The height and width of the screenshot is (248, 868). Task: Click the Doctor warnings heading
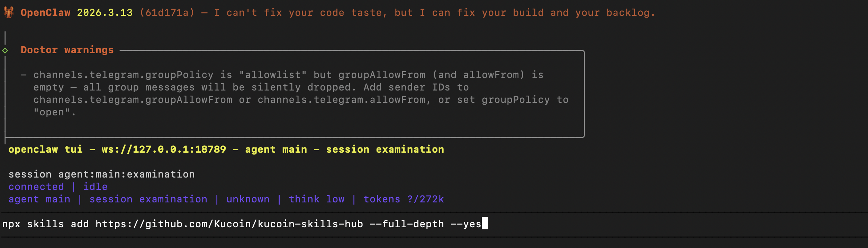click(67, 50)
